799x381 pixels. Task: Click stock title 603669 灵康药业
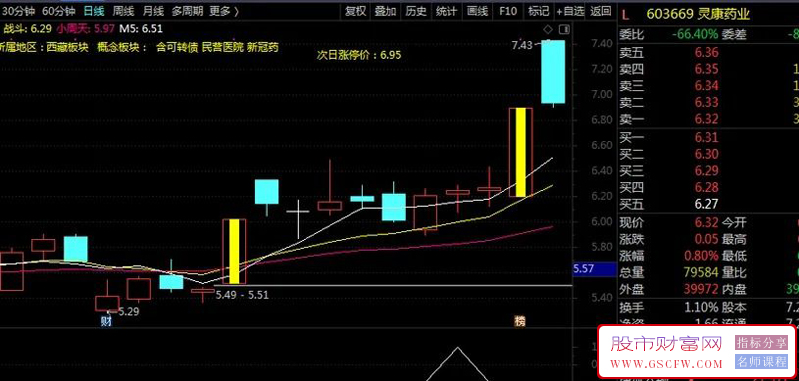[698, 14]
